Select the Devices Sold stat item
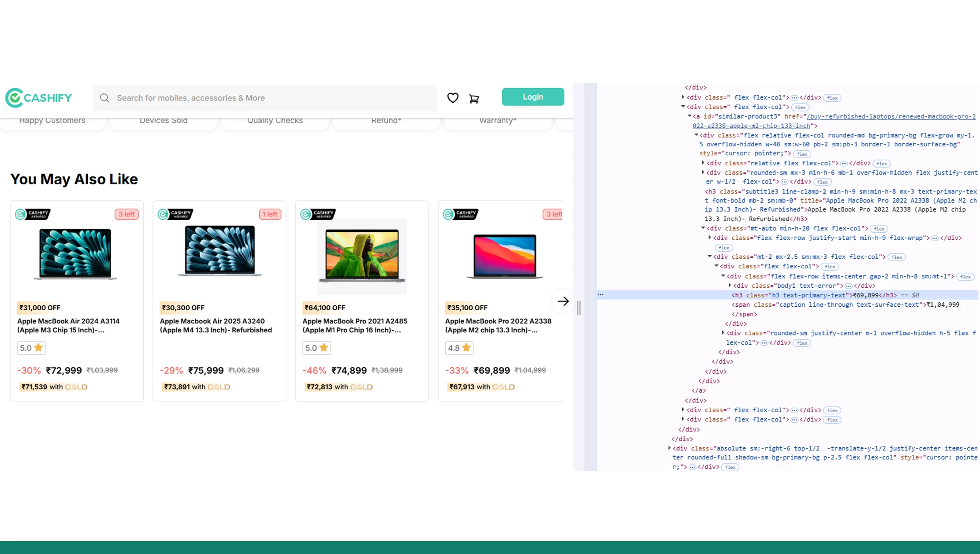980x554 pixels. (164, 120)
